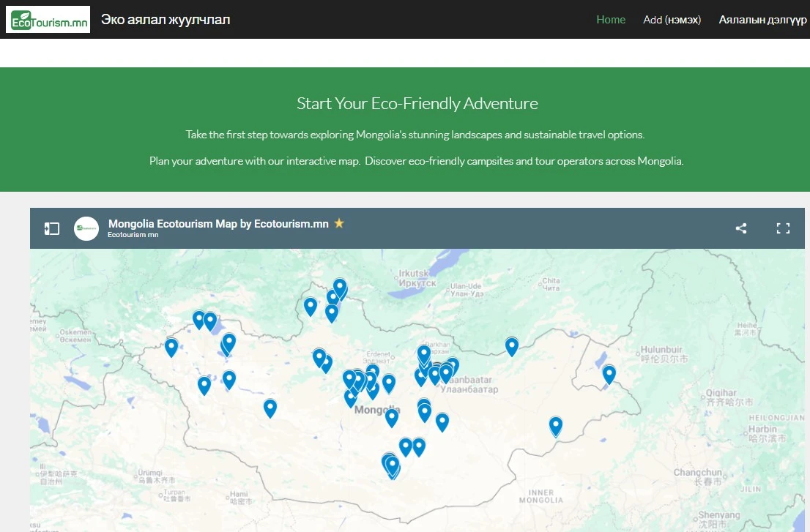This screenshot has width=810, height=532.
Task: Click the Irkutsk city label on map
Action: coord(417,278)
